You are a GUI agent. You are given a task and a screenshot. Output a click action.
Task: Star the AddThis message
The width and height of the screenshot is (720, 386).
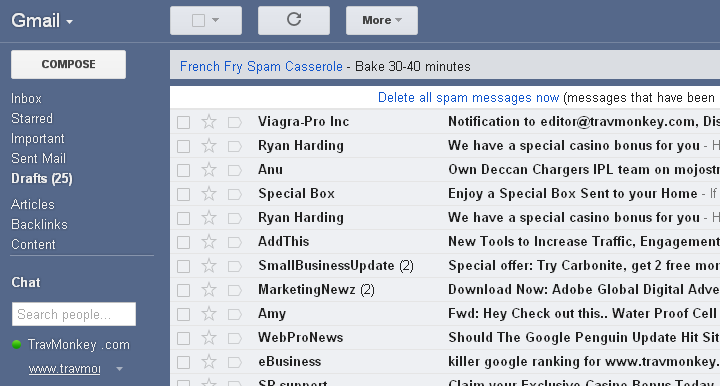click(209, 241)
